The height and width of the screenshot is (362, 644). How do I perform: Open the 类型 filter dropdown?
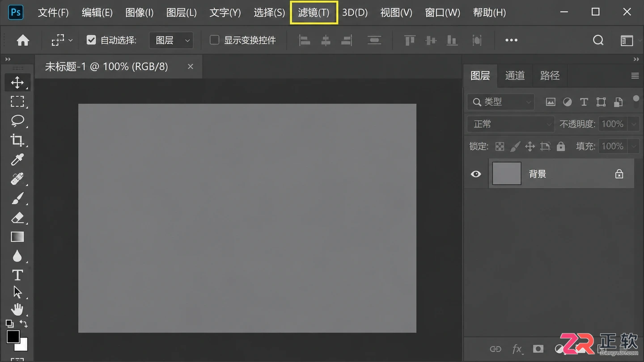point(501,102)
